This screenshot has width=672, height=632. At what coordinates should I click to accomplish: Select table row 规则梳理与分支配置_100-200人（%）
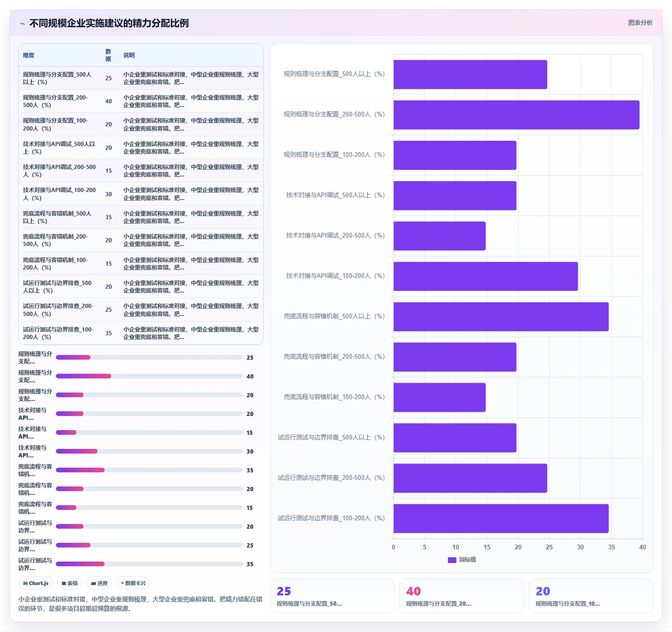click(141, 124)
